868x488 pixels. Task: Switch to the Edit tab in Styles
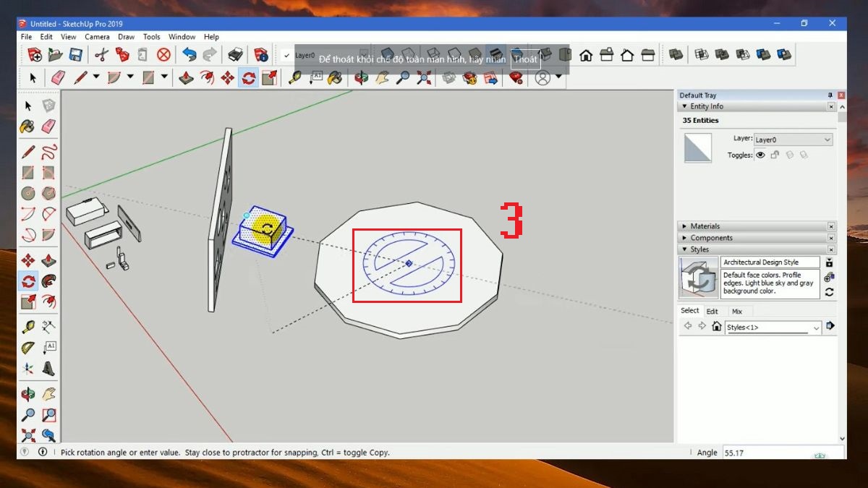[x=712, y=312]
